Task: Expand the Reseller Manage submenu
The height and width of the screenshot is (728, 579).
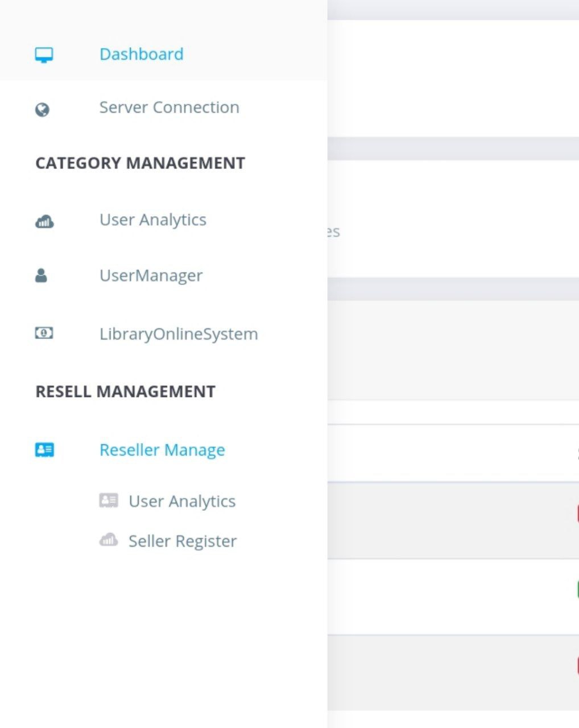Action: [x=162, y=450]
